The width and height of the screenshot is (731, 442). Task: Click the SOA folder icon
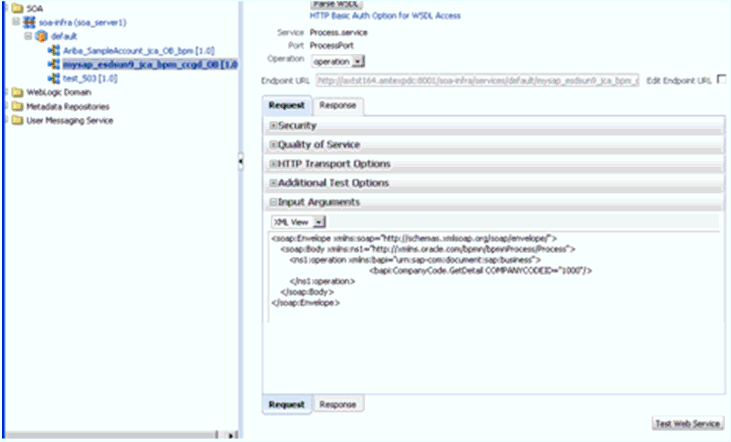[x=17, y=8]
